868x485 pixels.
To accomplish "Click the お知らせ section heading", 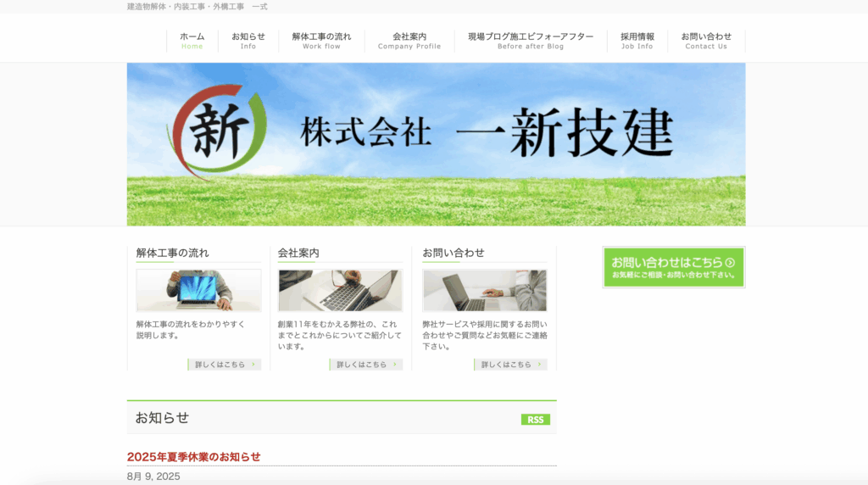I will point(162,417).
